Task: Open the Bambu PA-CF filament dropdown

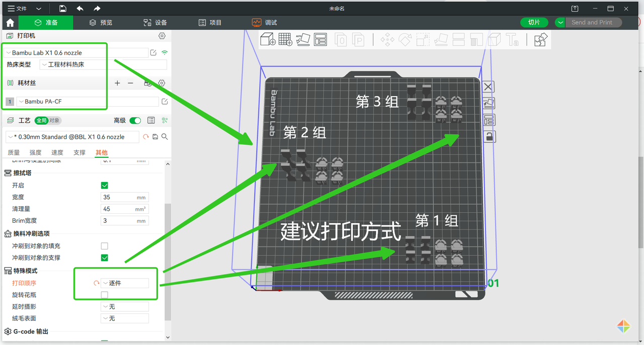Action: point(88,102)
